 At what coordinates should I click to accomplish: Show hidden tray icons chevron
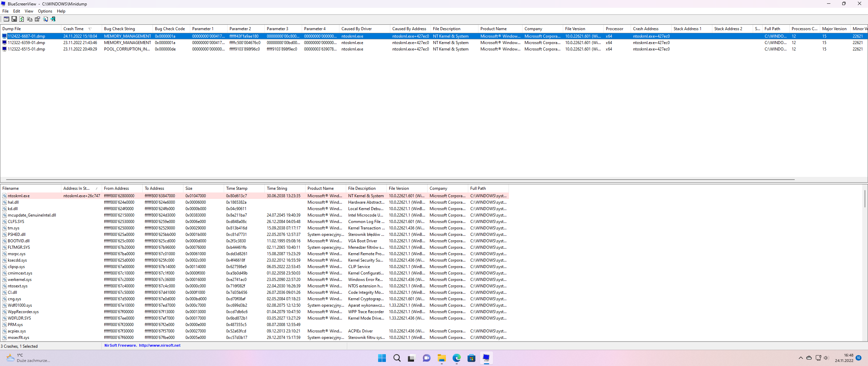(801, 358)
